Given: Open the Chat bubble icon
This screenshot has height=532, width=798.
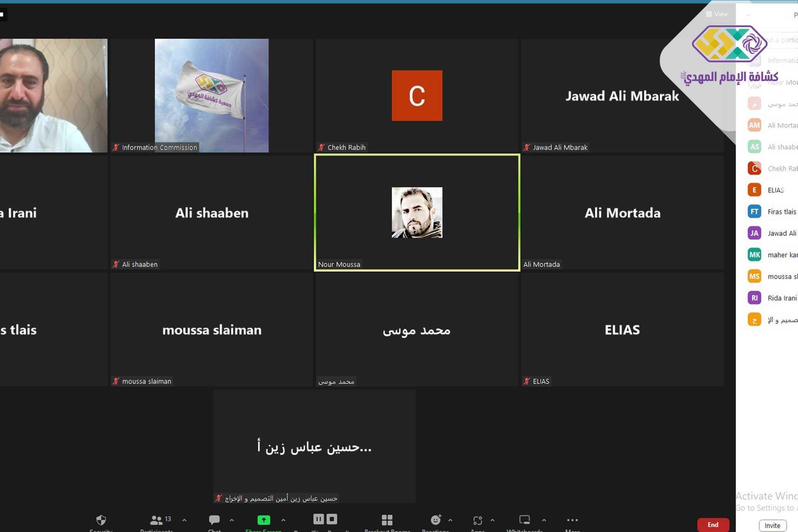Looking at the screenshot, I should click(x=214, y=520).
